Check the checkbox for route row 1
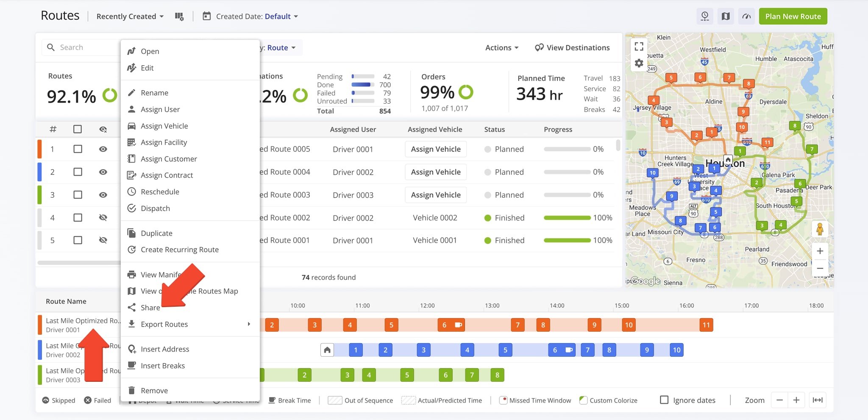Viewport: 868px width, 420px height. pyautogui.click(x=78, y=149)
